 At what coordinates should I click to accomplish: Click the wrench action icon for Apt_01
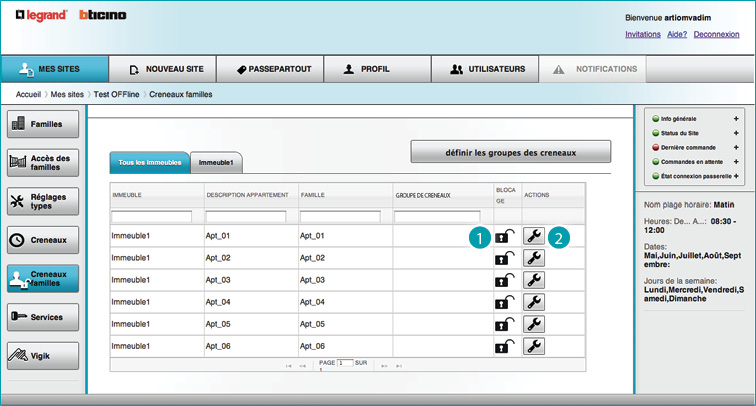(534, 237)
